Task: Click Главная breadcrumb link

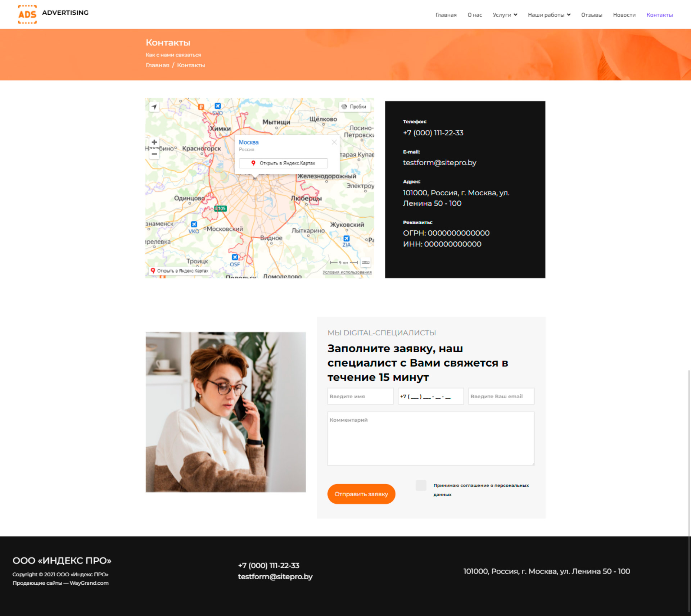Action: [x=157, y=65]
